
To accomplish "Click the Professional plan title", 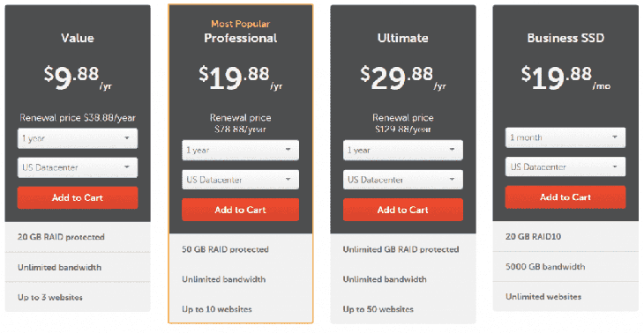I will [241, 38].
